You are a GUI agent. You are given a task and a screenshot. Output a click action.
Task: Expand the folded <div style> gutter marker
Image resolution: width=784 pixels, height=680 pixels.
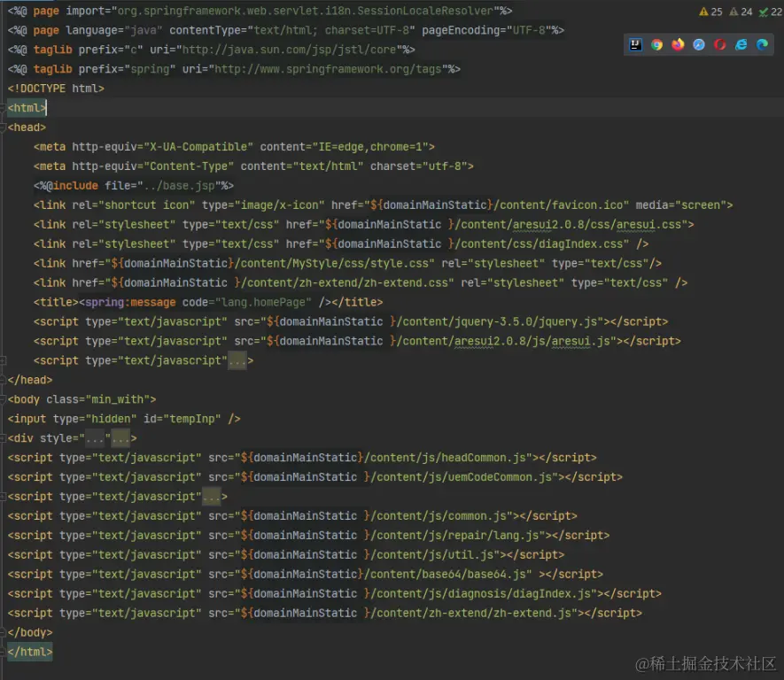[x=3, y=438]
